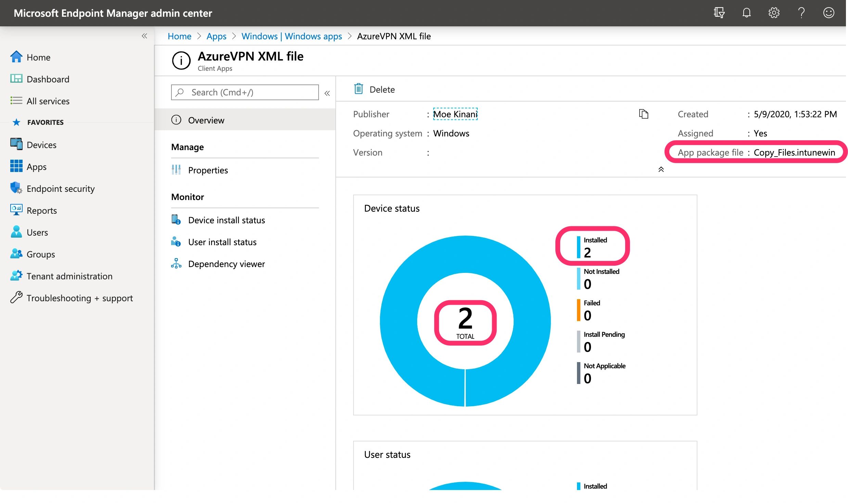The width and height of the screenshot is (848, 504).
Task: Select Devices in the left sidebar
Action: tap(41, 145)
